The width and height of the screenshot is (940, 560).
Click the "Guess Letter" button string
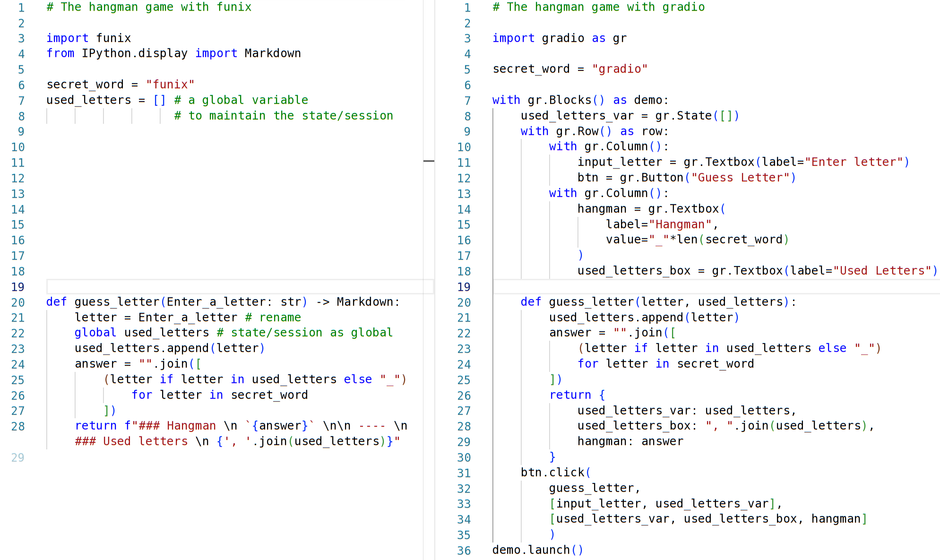(x=740, y=178)
